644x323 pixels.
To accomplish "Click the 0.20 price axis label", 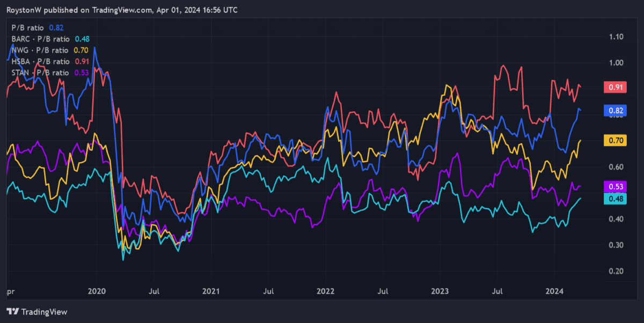I will [x=616, y=271].
